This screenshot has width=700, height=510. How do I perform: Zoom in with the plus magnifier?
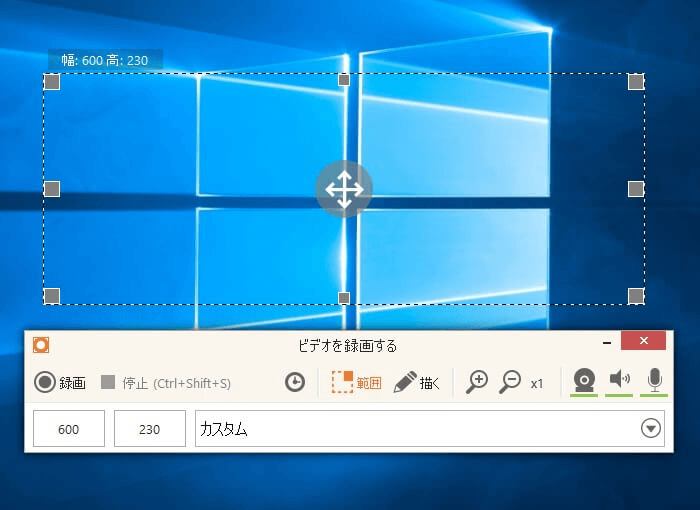click(x=477, y=382)
